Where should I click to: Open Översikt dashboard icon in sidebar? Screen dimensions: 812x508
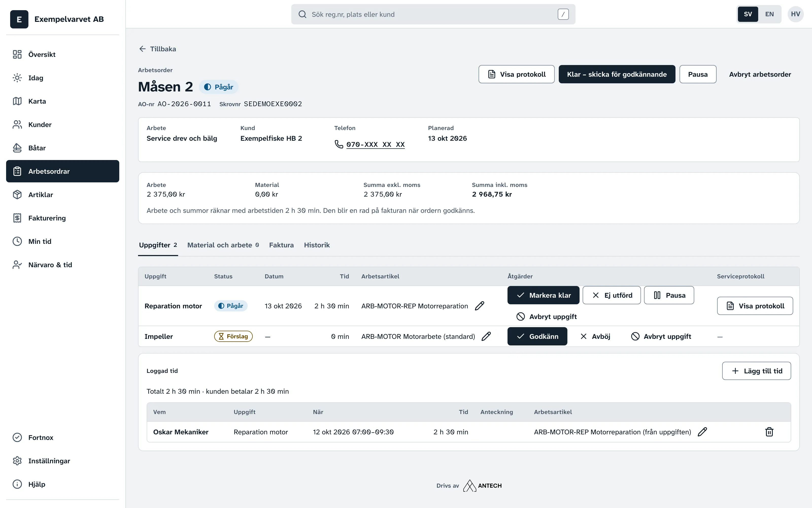(17, 54)
